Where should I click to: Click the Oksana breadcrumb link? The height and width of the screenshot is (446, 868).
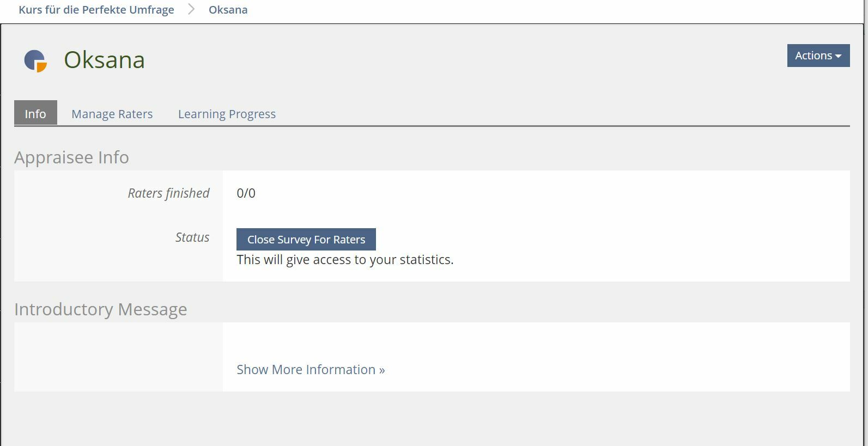point(228,9)
